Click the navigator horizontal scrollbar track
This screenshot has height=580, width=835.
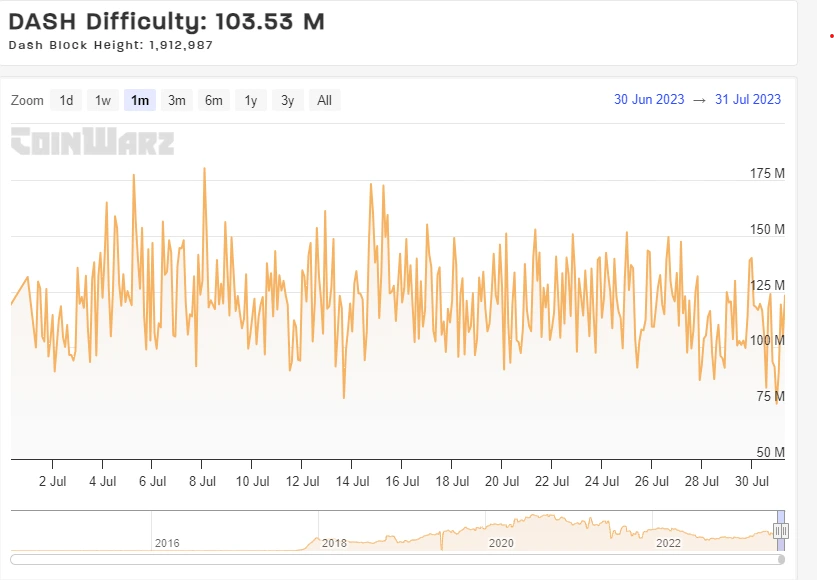coord(397,559)
